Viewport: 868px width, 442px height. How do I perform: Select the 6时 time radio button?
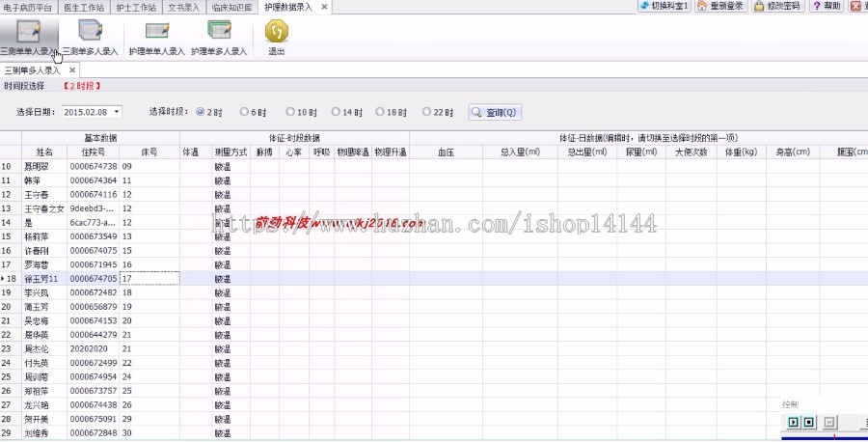[245, 112]
